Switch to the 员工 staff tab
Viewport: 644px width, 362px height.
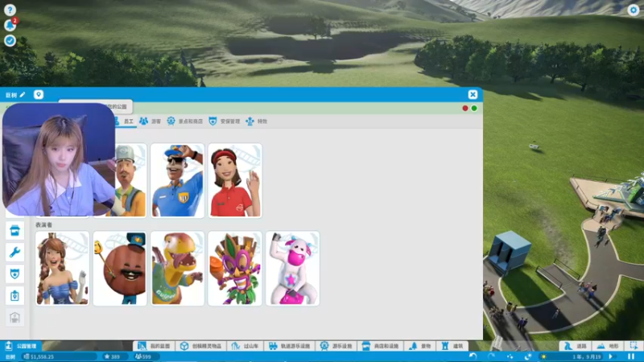point(125,121)
